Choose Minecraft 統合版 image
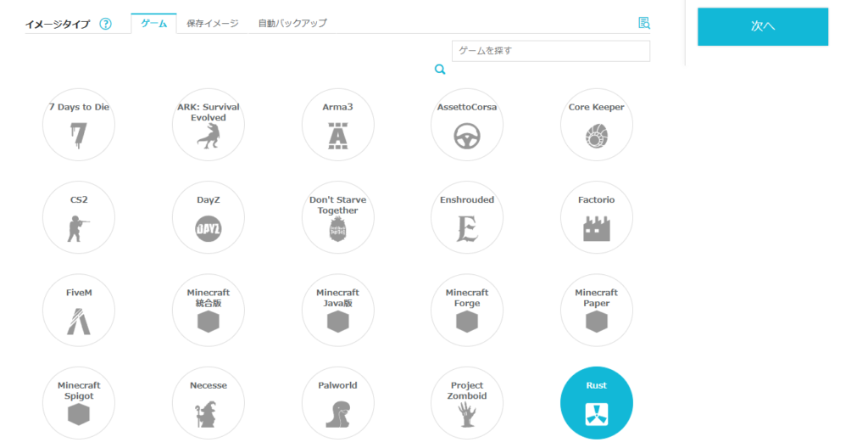This screenshot has height=448, width=868. (x=209, y=310)
